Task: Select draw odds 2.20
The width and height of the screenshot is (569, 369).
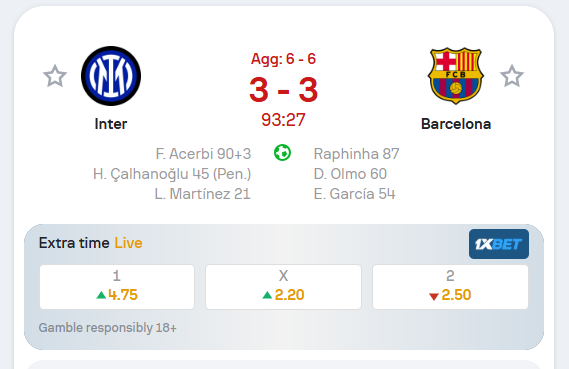Action: [283, 287]
